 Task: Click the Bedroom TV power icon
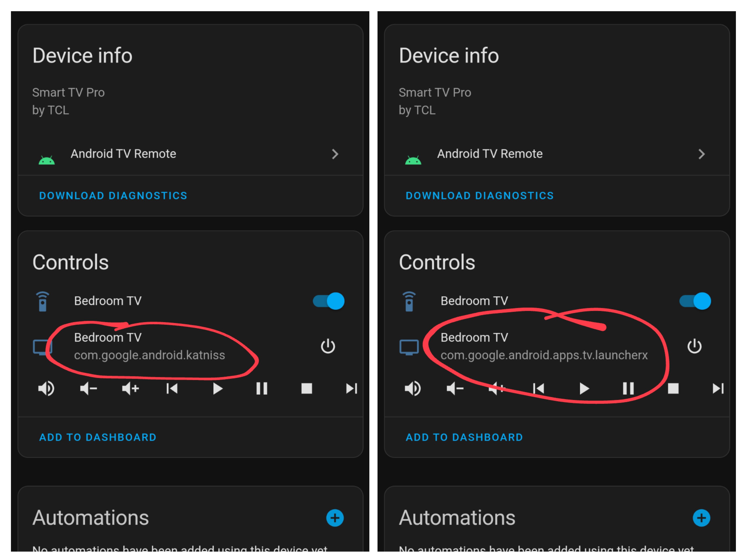[x=328, y=346]
